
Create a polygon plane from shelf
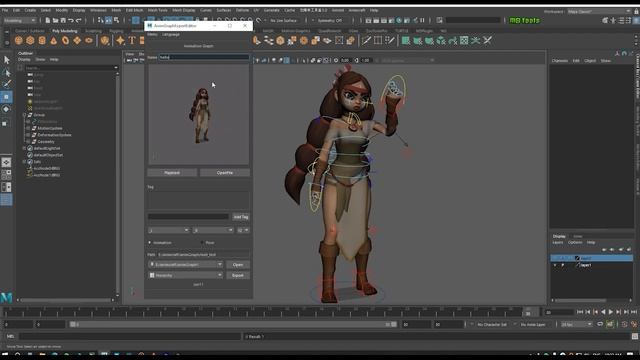(x=77, y=40)
